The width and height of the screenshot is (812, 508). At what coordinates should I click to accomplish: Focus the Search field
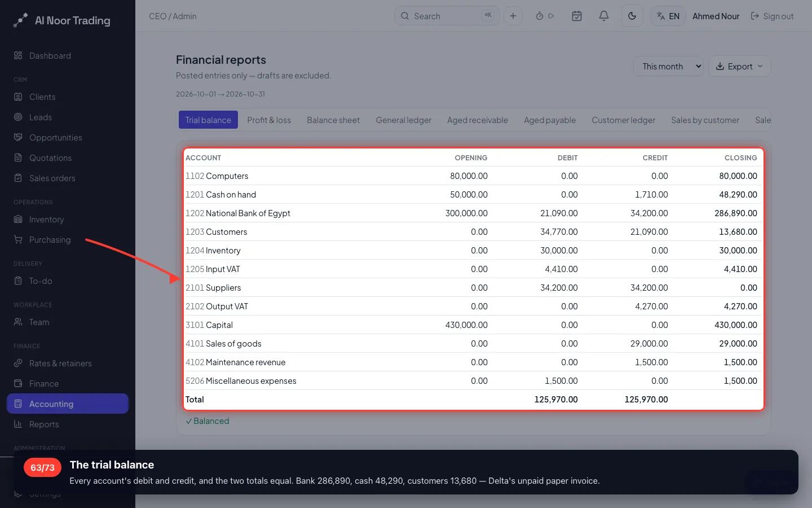(x=447, y=16)
